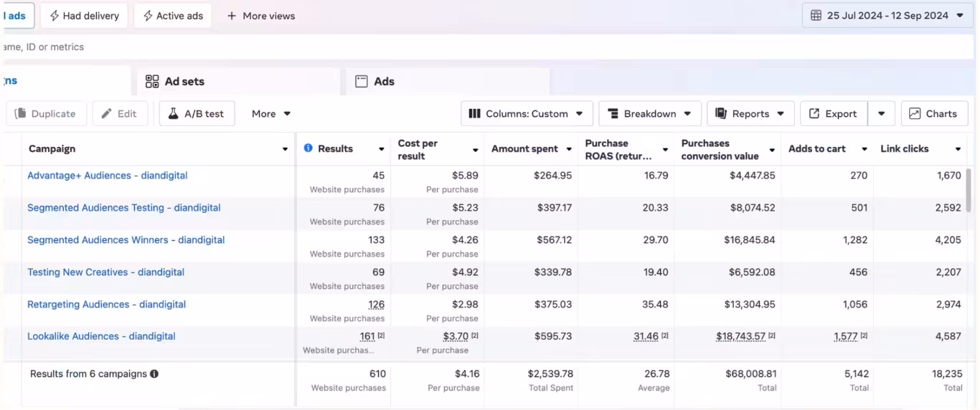Open the Had delivery view
This screenshot has height=410, width=980.
pyautogui.click(x=84, y=16)
